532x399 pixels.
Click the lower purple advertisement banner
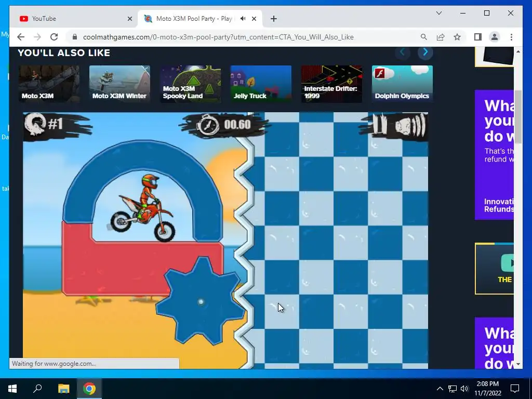point(495,343)
